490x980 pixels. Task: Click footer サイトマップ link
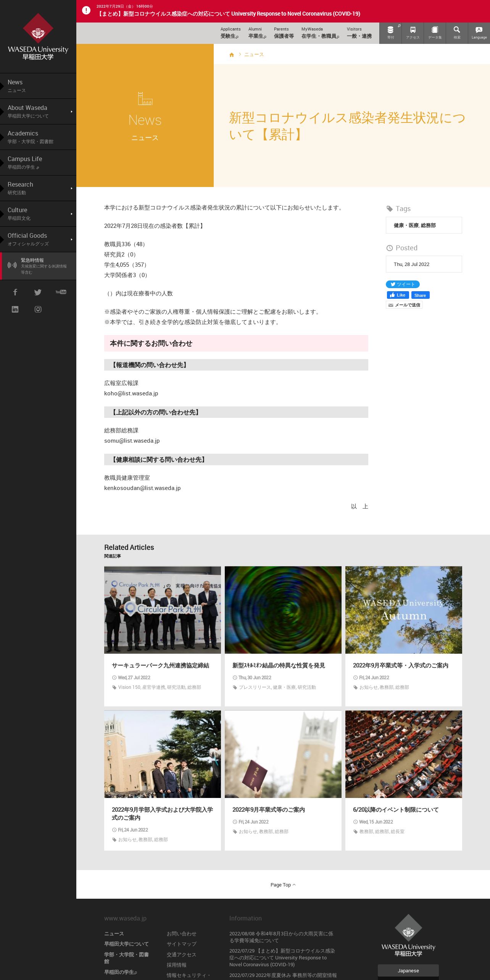click(181, 944)
